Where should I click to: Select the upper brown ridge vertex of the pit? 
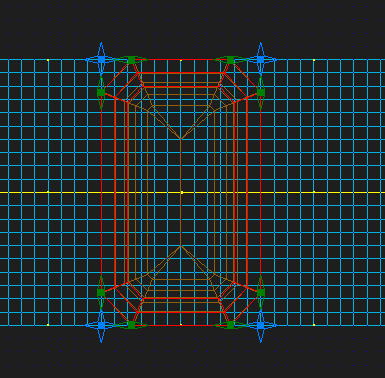point(181,139)
